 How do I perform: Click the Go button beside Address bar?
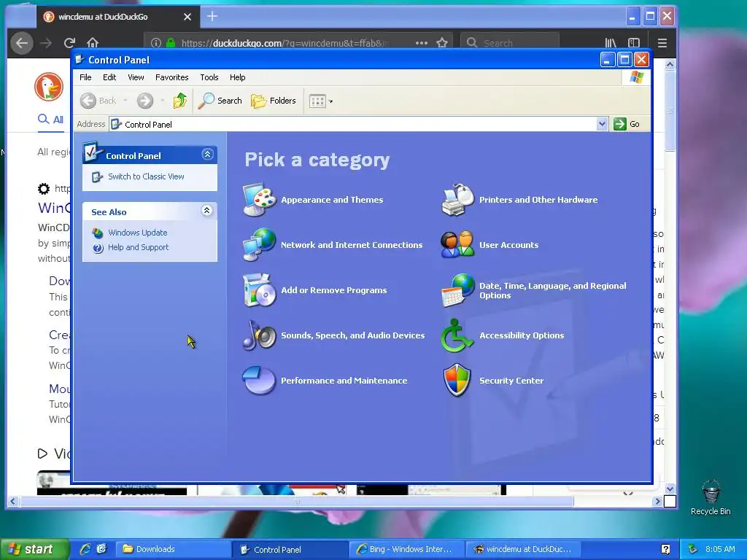coord(627,124)
